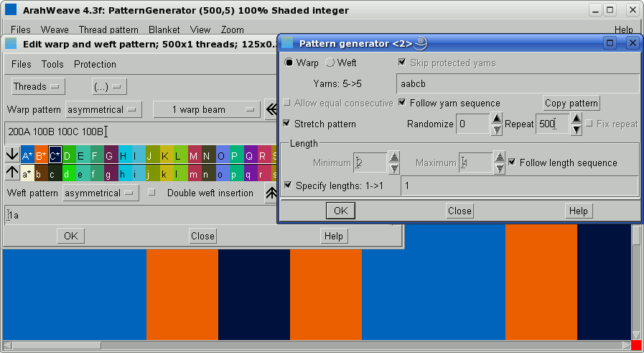Click the Pattern generator title spiral icon
The image size is (644, 353).
click(421, 43)
